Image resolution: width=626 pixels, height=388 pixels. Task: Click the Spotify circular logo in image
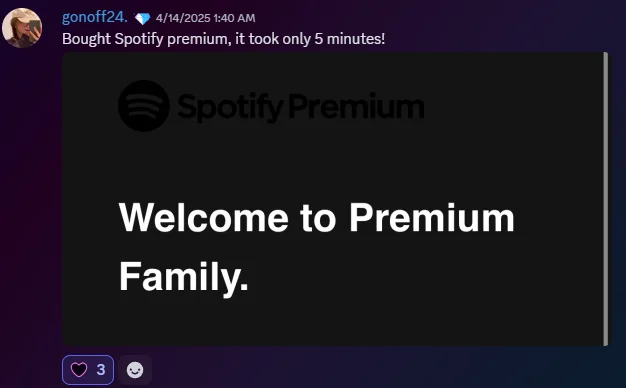click(144, 106)
